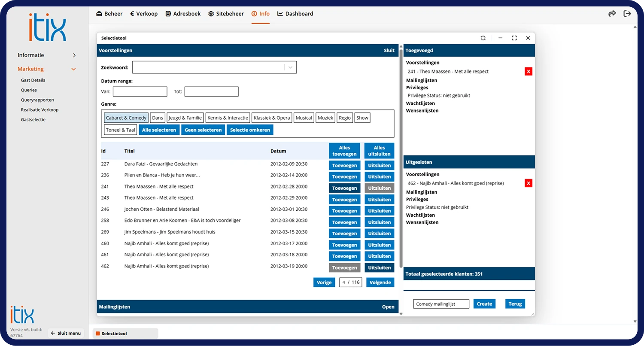This screenshot has height=346, width=644.
Task: Remove added show 241 with red X
Action: [x=529, y=72]
